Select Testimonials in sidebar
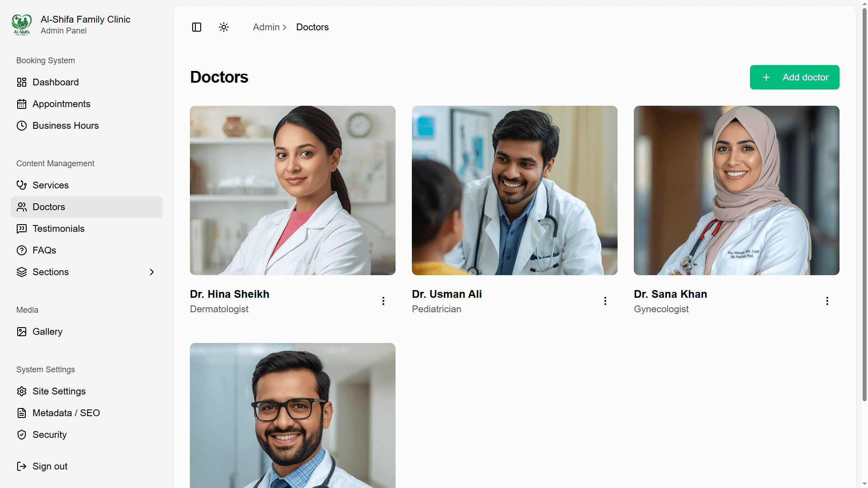Screen dimensions: 868x488 (x=87, y=229)
